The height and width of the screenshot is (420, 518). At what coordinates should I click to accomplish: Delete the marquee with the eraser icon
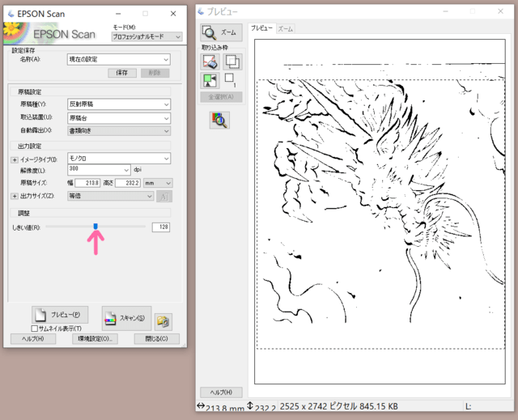pos(210,62)
